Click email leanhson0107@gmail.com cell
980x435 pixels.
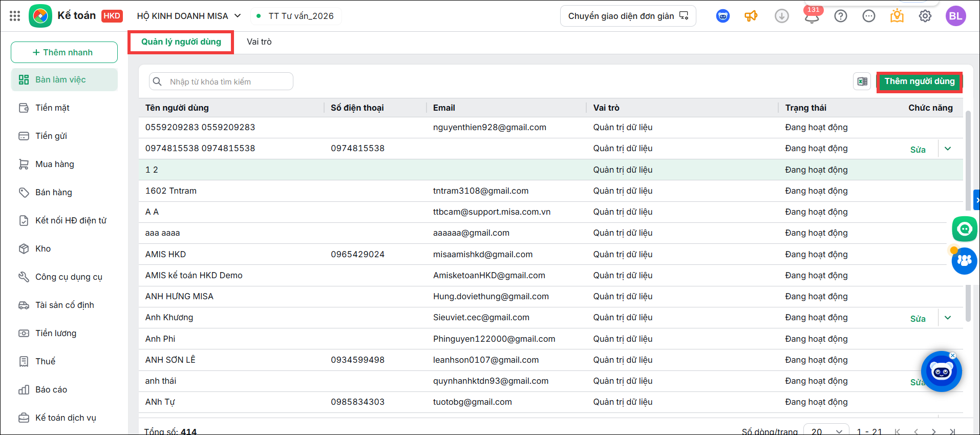(x=486, y=360)
